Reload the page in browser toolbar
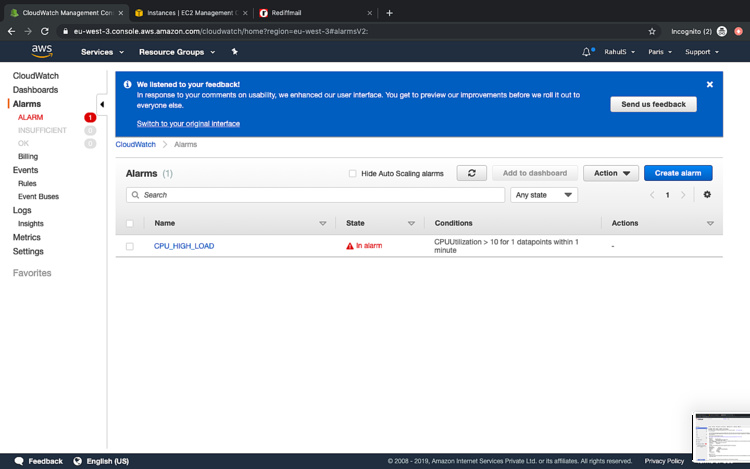Viewport: 750px width, 469px height. (x=45, y=31)
